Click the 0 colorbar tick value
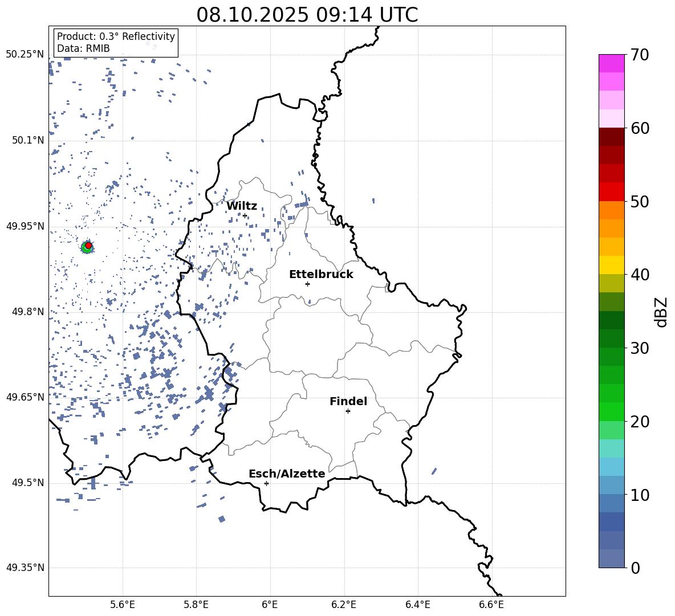 pyautogui.click(x=635, y=568)
